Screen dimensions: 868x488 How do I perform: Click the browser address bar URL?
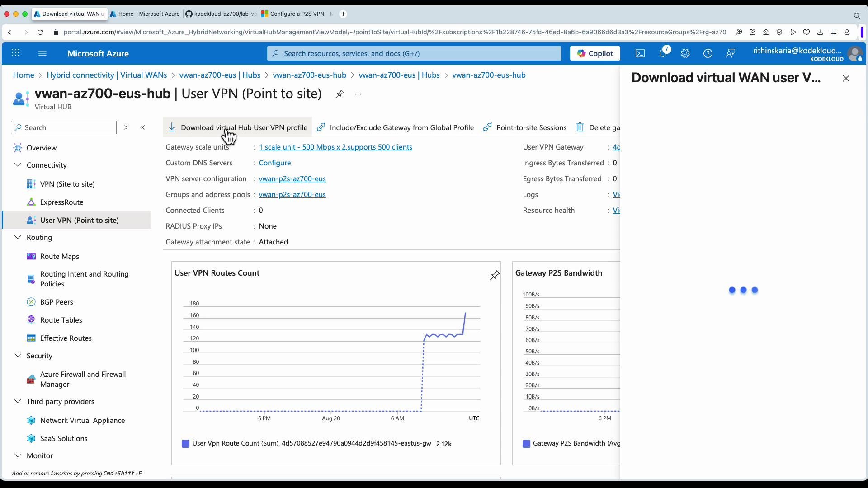[395, 32]
